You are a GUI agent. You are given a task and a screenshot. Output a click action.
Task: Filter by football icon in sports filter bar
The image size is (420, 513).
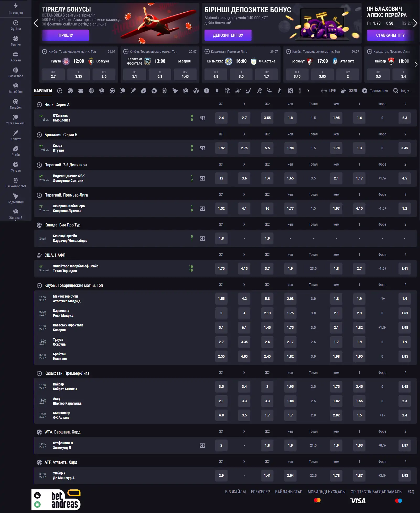coord(60,91)
